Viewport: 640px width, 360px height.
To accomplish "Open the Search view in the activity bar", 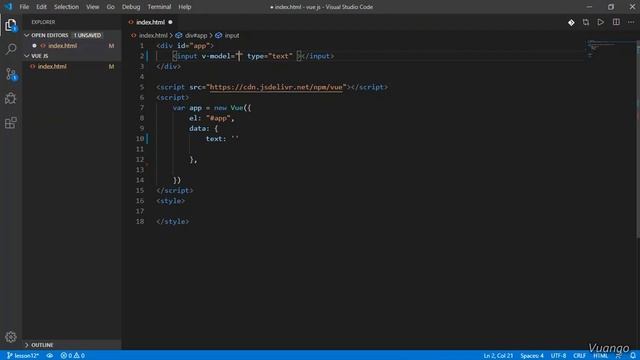I will 11,49.
